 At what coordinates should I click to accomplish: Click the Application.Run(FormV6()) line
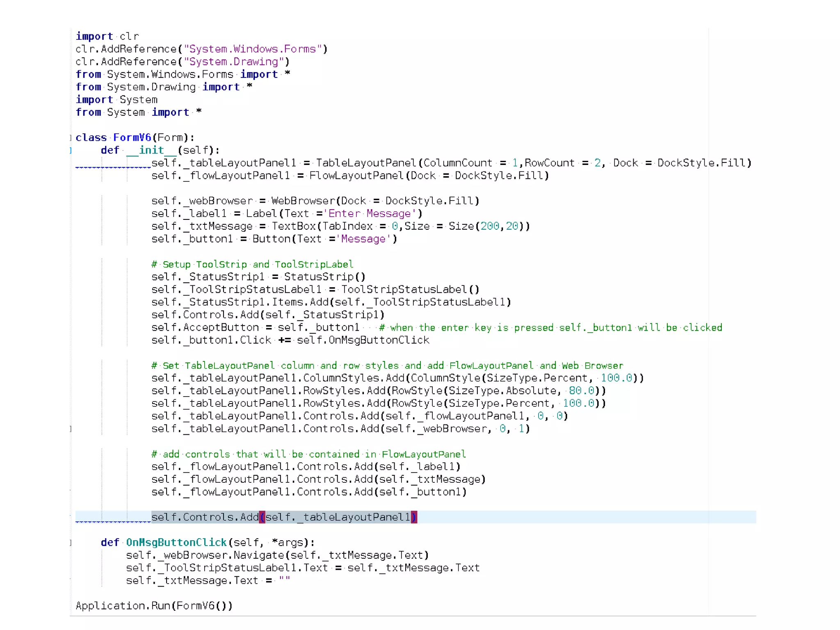(x=154, y=606)
